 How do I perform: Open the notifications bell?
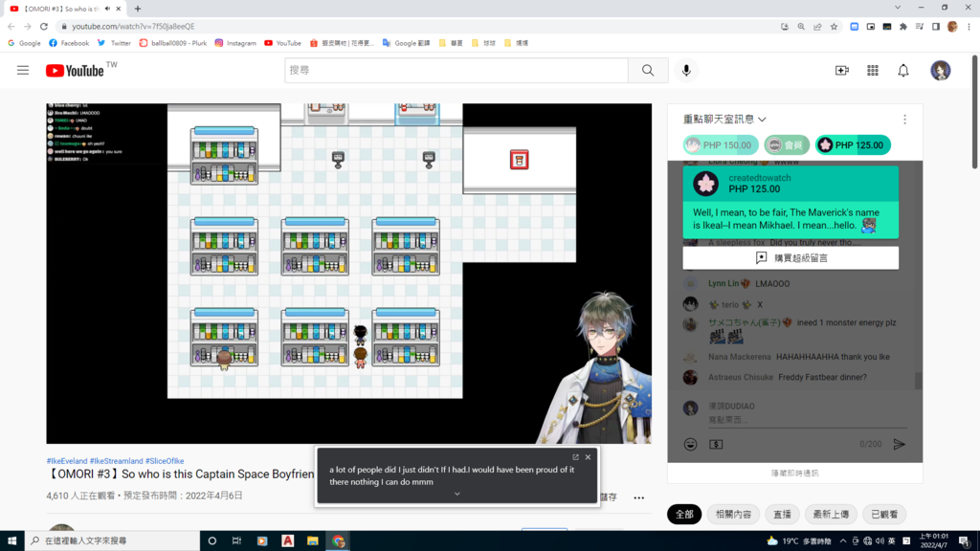point(903,71)
